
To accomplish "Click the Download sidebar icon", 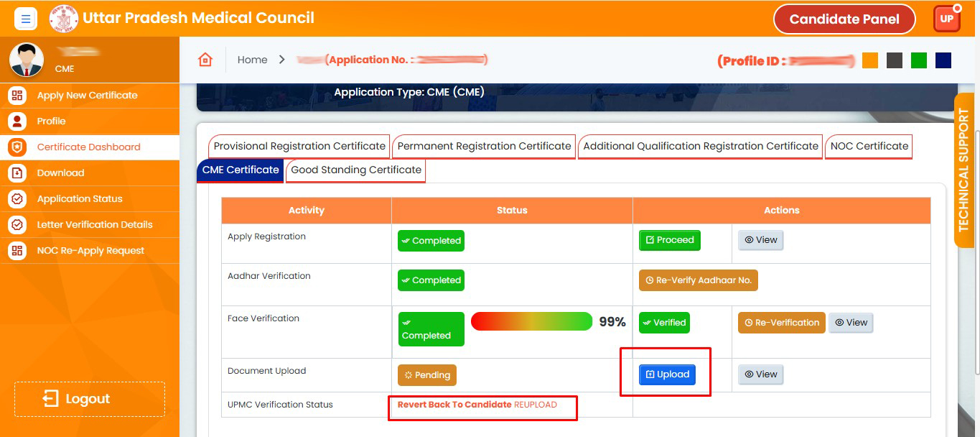I will pos(17,172).
